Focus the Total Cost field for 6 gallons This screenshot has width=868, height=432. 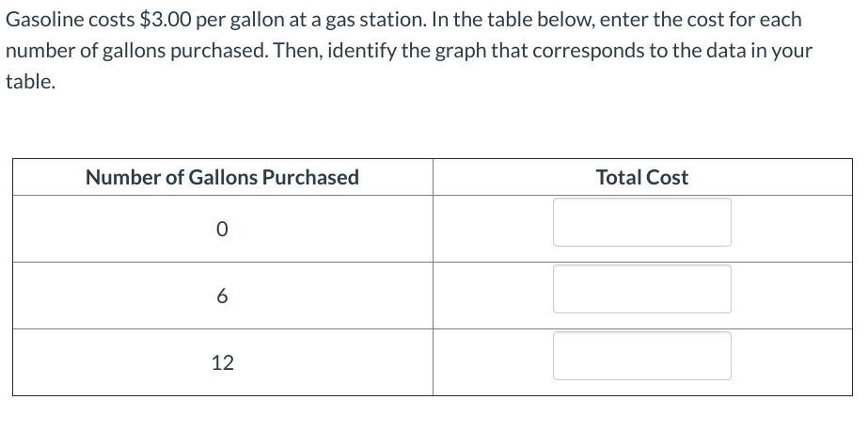[641, 289]
